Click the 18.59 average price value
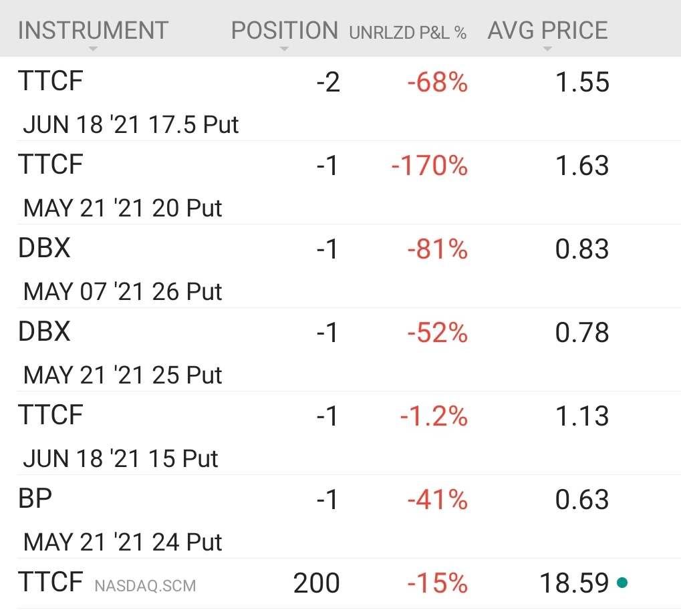681x616 pixels. point(575,583)
